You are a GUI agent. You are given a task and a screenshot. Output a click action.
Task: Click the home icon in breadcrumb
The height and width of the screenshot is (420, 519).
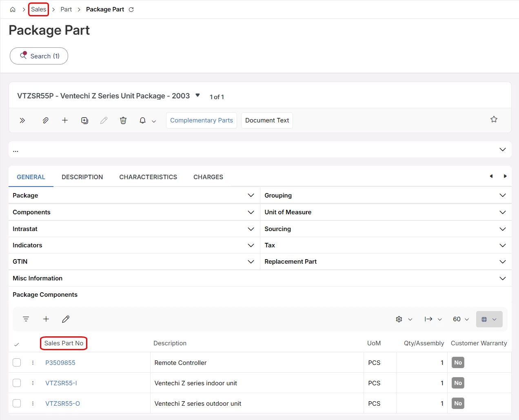tap(13, 9)
